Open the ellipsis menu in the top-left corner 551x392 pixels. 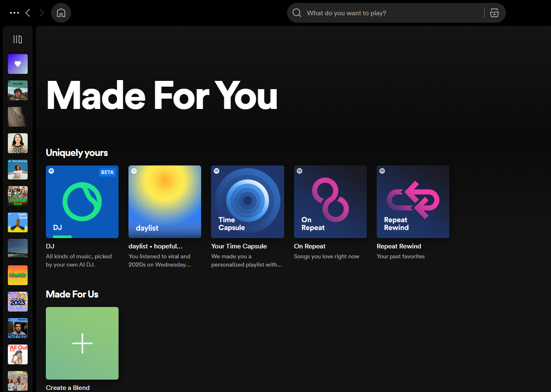pos(14,12)
